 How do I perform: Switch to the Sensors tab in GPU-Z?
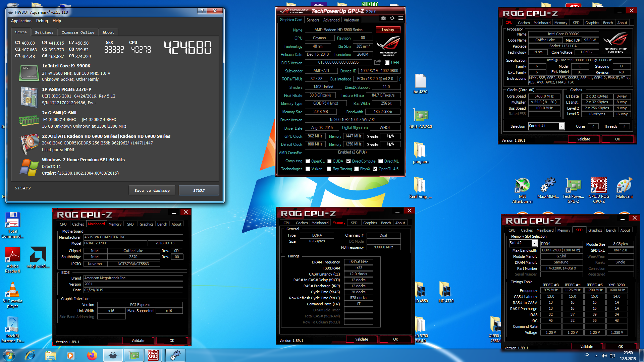coord(313,20)
